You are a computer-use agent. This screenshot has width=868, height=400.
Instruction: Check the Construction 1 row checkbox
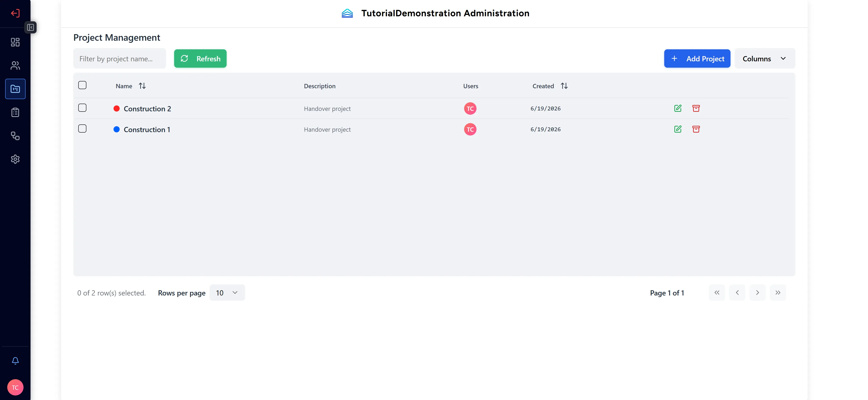point(82,128)
